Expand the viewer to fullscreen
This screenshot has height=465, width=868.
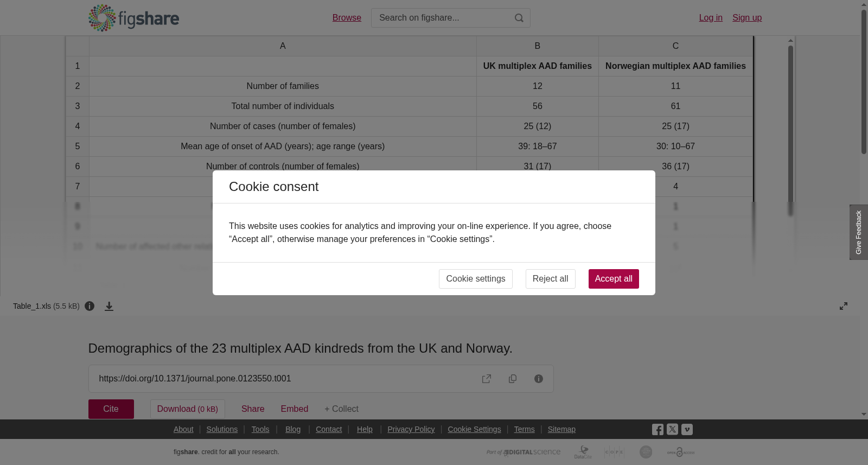click(844, 306)
